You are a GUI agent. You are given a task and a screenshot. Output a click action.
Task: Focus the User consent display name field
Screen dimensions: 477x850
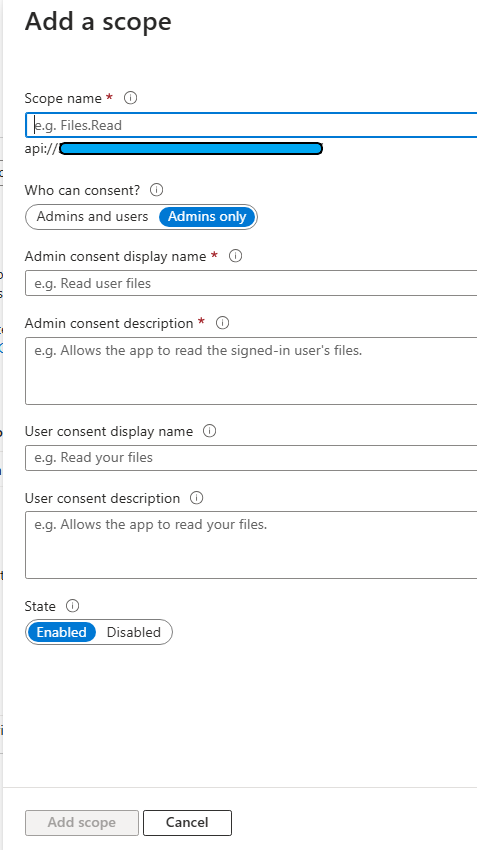251,458
